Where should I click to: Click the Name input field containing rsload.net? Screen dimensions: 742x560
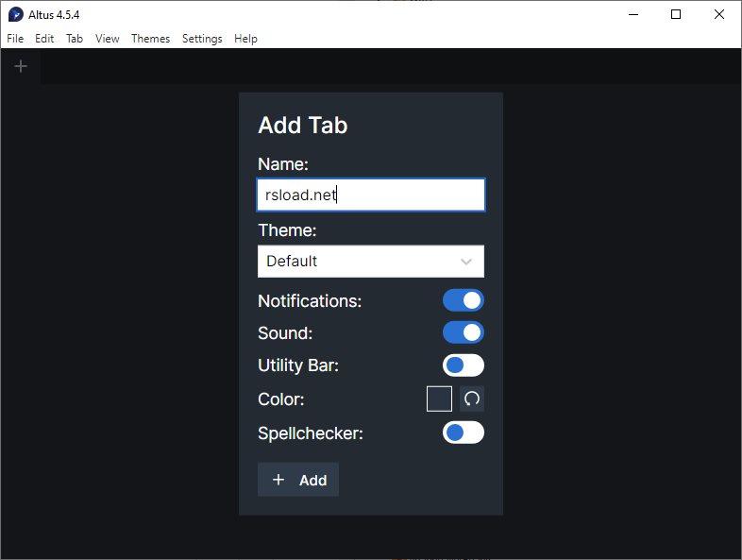point(370,195)
